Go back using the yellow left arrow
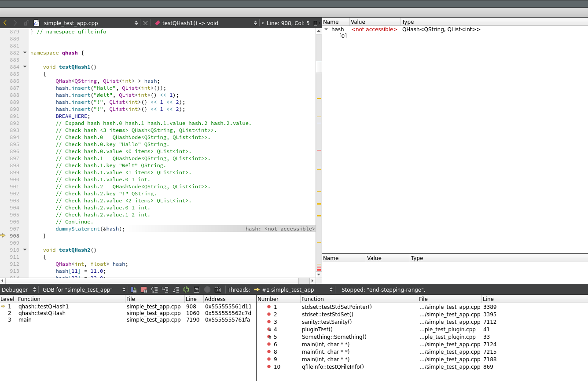This screenshot has width=588, height=381. (x=5, y=23)
